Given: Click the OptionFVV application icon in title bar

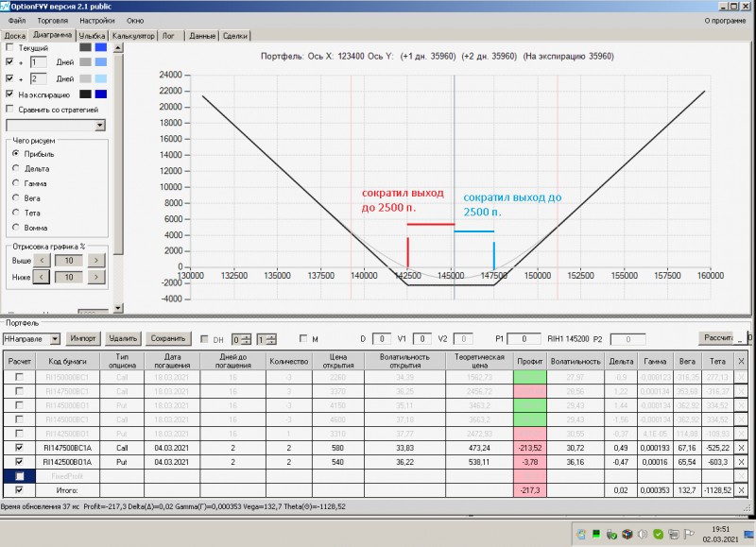Looking at the screenshot, I should tap(5, 6).
